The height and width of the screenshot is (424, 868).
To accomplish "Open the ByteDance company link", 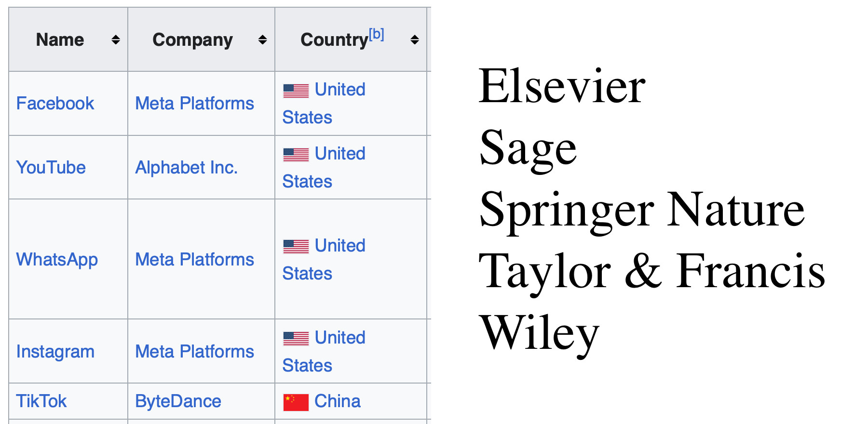I will click(178, 401).
